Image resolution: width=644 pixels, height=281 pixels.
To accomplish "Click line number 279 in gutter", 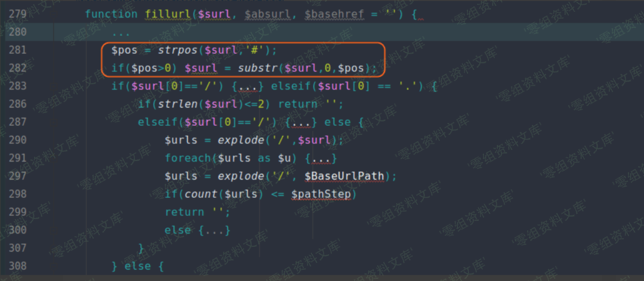I will coord(18,14).
